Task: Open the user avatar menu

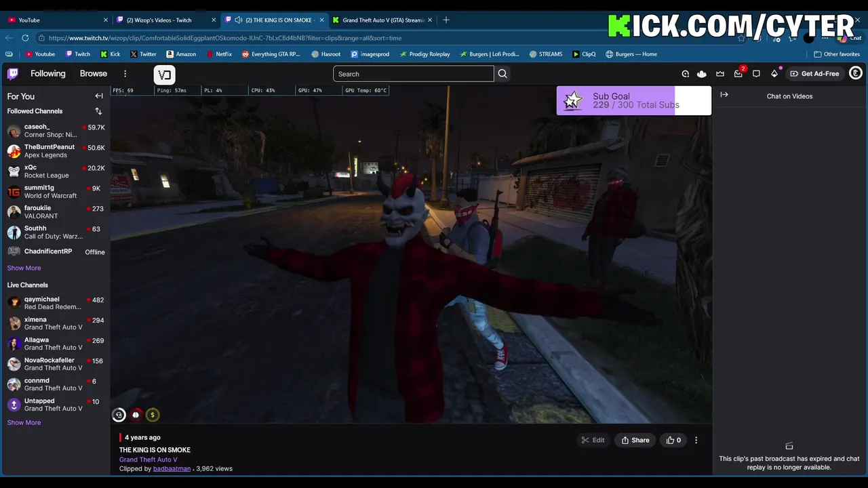Action: click(x=856, y=73)
